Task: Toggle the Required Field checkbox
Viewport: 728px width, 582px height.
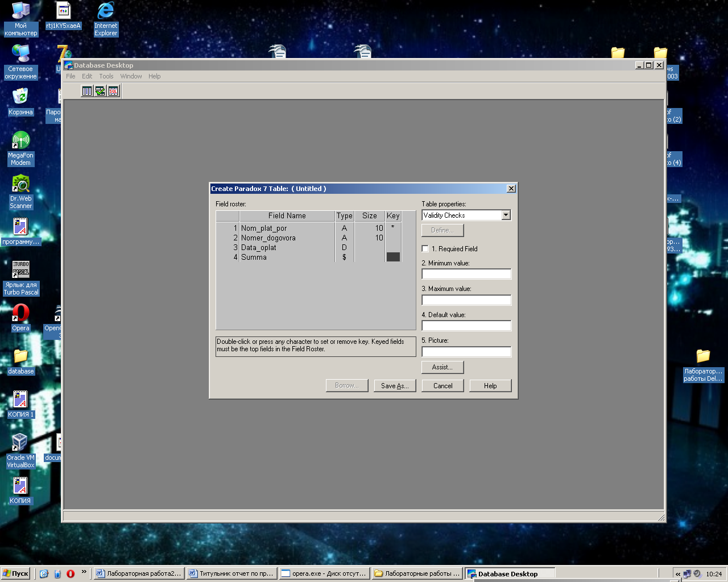Action: click(425, 248)
